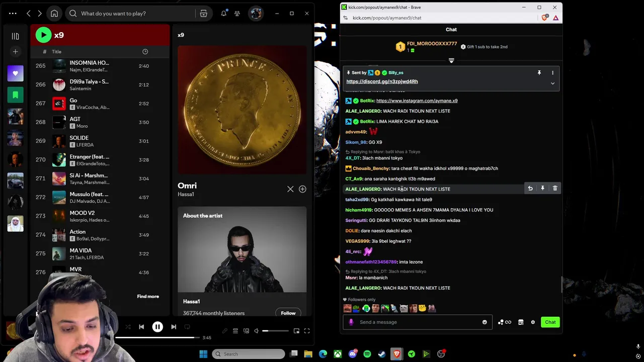Open About the artist photo card
Image resolution: width=644 pixels, height=362 pixels.
242,249
